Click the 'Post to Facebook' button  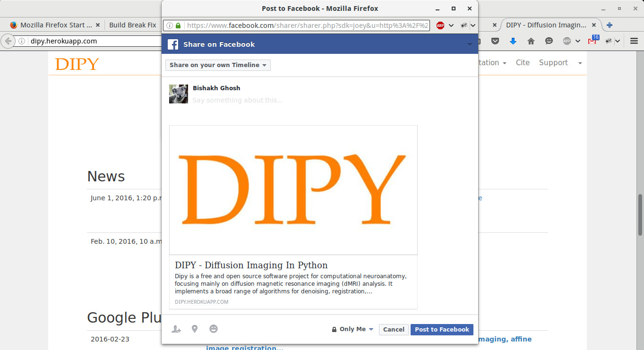tap(442, 330)
